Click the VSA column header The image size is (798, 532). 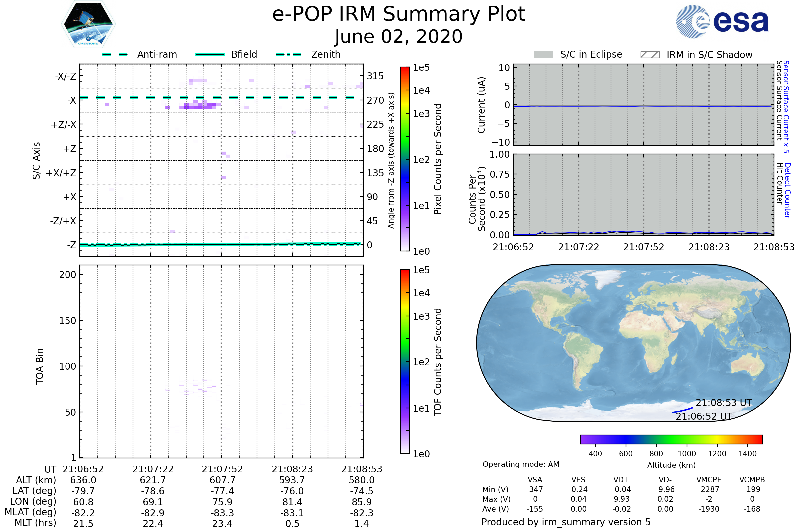click(535, 480)
